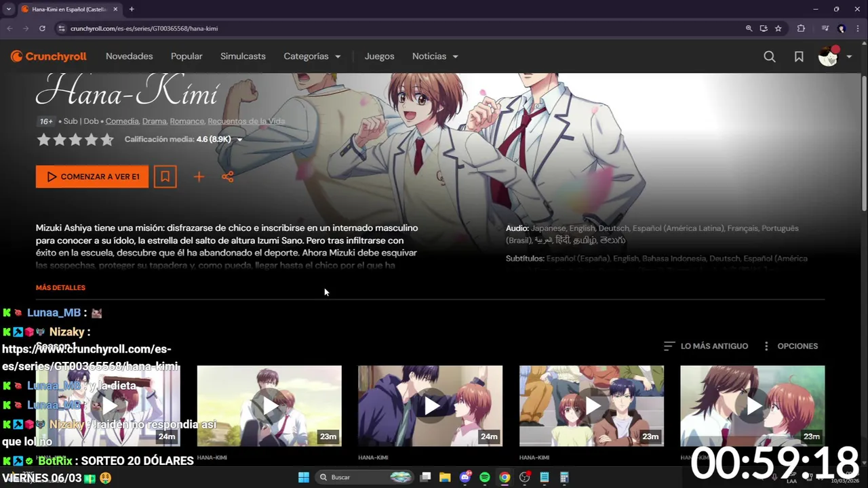Open Discord from the taskbar

point(465,477)
